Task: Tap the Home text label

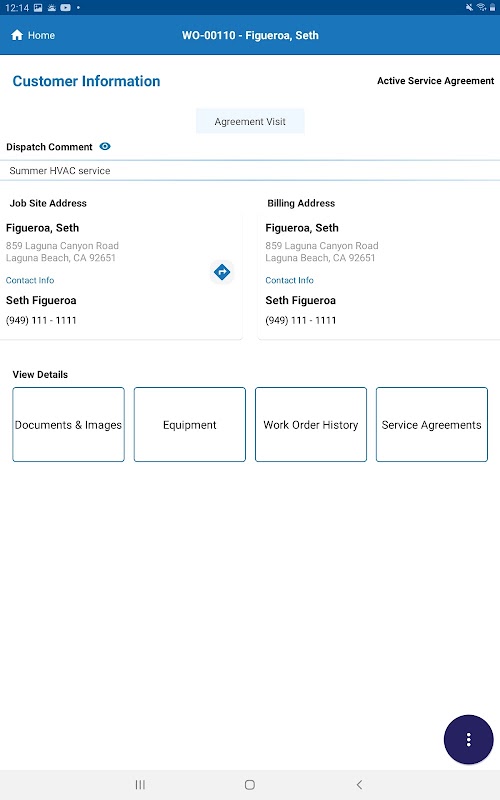Action: (x=41, y=35)
